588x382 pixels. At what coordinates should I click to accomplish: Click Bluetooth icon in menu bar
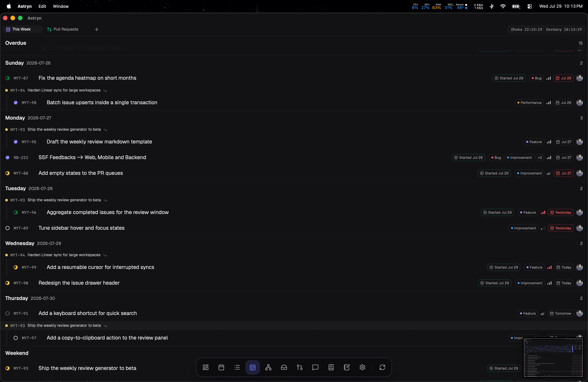tap(492, 6)
